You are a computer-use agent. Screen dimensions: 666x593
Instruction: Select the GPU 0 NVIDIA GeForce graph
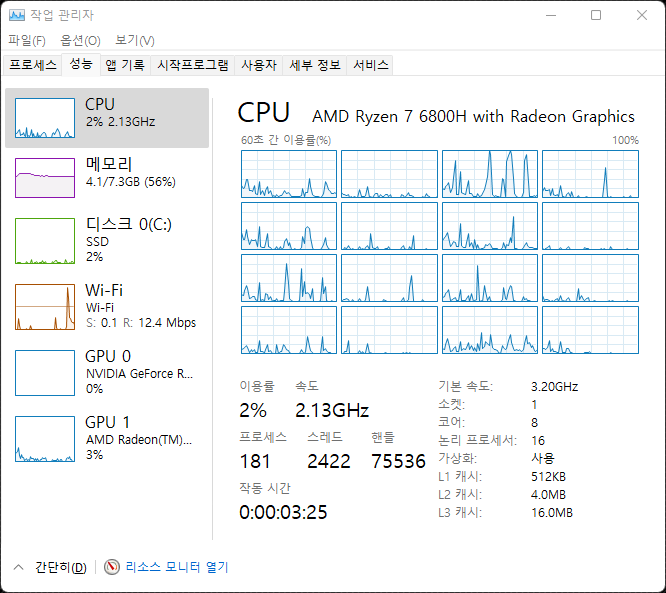click(x=45, y=372)
